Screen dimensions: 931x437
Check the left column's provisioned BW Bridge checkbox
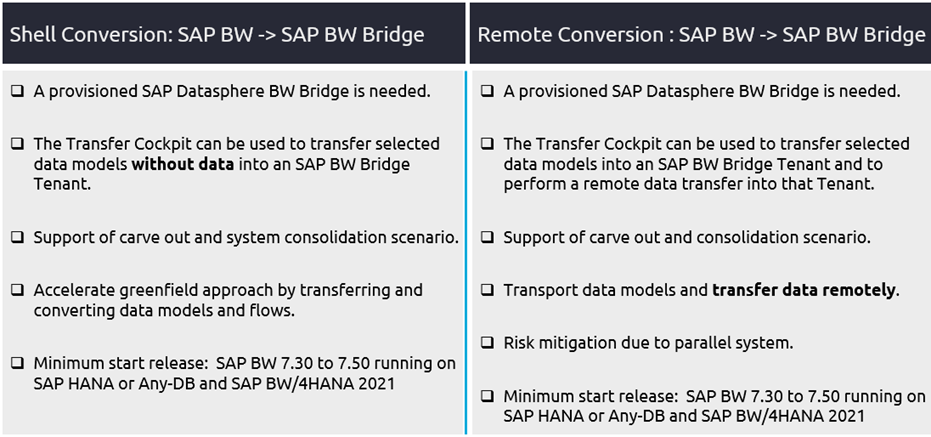point(17,91)
